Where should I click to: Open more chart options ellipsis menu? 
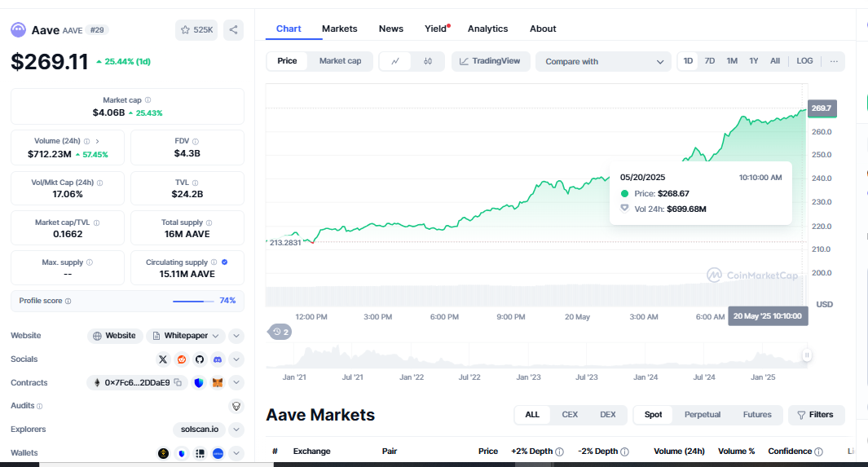click(834, 61)
